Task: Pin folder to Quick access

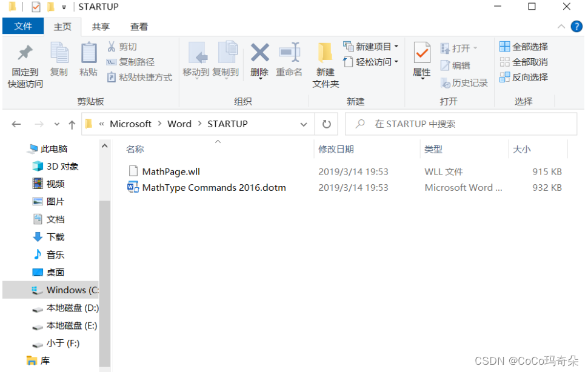Action: [x=25, y=66]
